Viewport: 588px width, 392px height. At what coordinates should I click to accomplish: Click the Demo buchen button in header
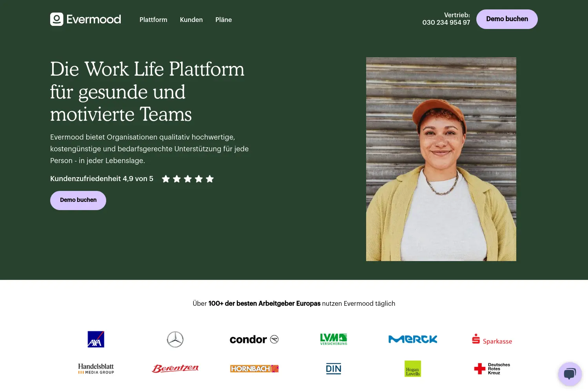507,19
